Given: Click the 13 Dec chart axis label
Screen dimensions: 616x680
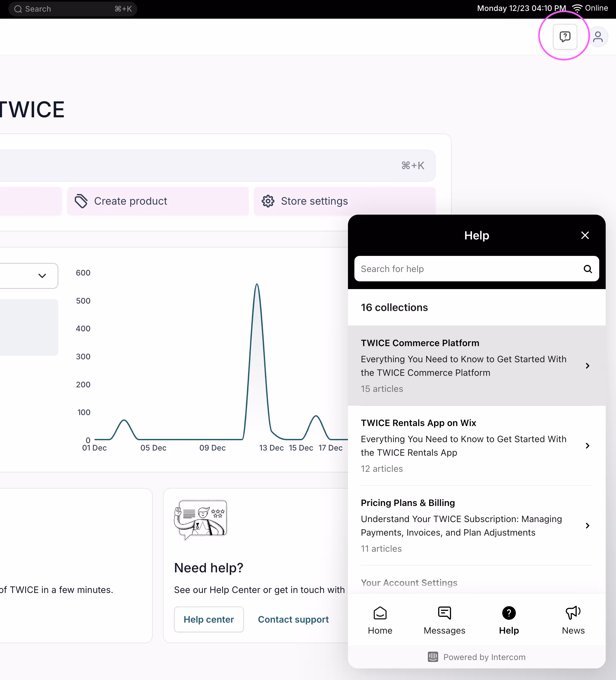Looking at the screenshot, I should (x=271, y=448).
